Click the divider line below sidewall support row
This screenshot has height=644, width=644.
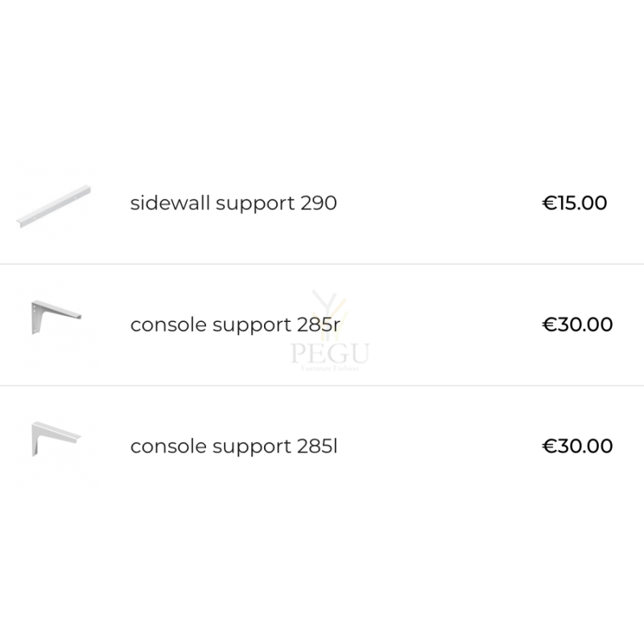(322, 264)
